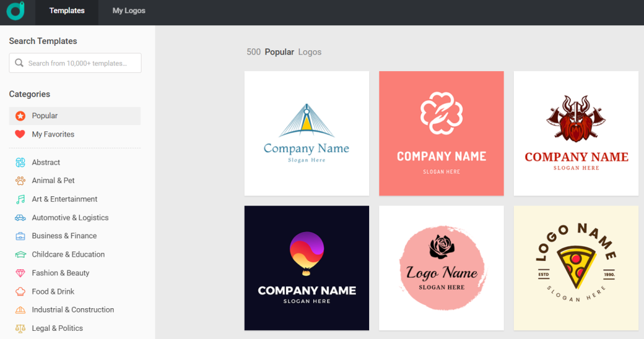Click the Art & Entertainment music note icon

pos(20,199)
